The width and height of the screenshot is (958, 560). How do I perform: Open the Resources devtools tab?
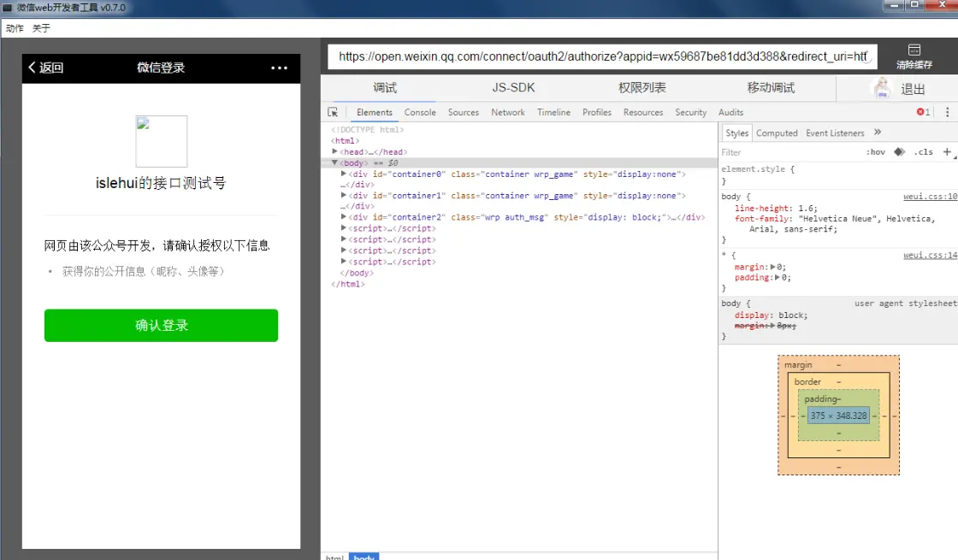click(x=642, y=112)
